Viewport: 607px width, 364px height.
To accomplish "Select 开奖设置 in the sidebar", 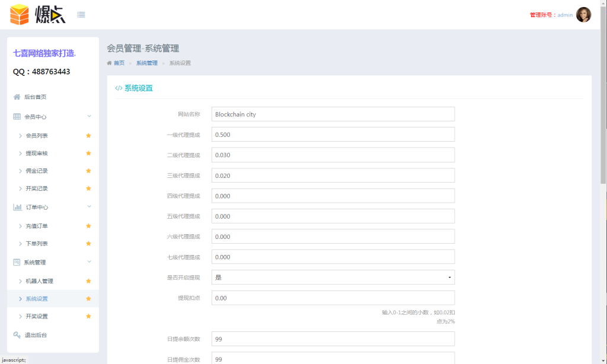I will [x=36, y=316].
